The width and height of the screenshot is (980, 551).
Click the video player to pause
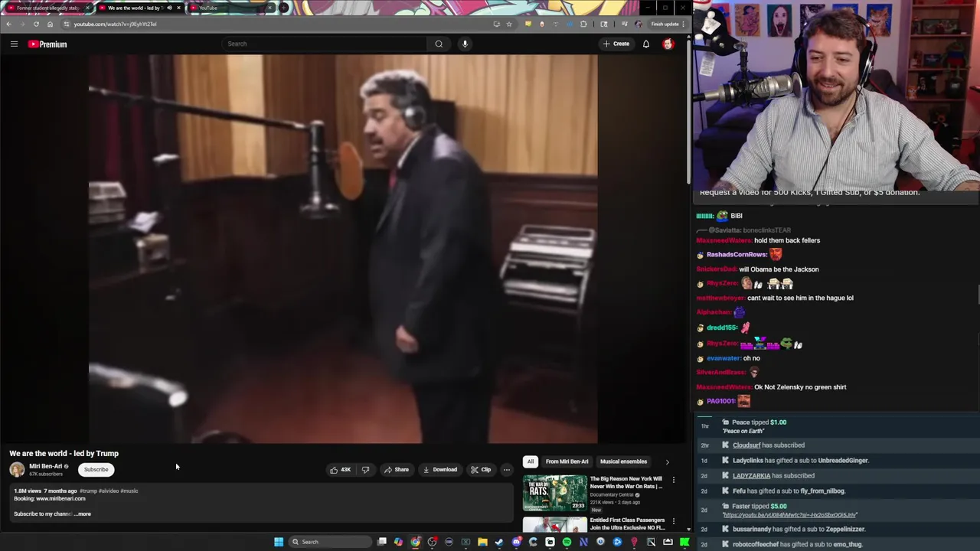[x=343, y=249]
